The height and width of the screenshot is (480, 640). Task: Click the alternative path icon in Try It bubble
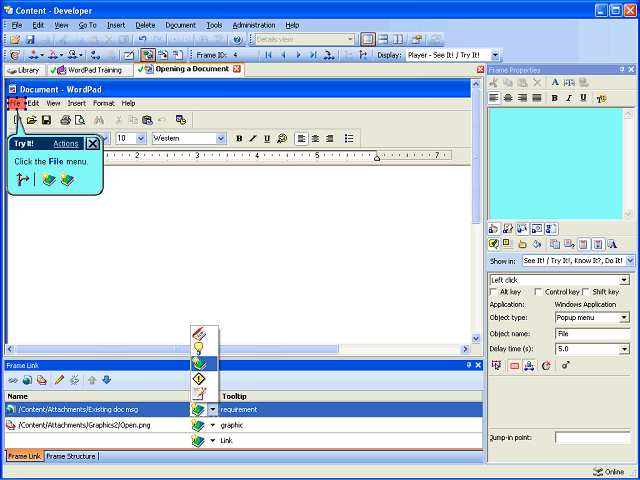coord(22,179)
